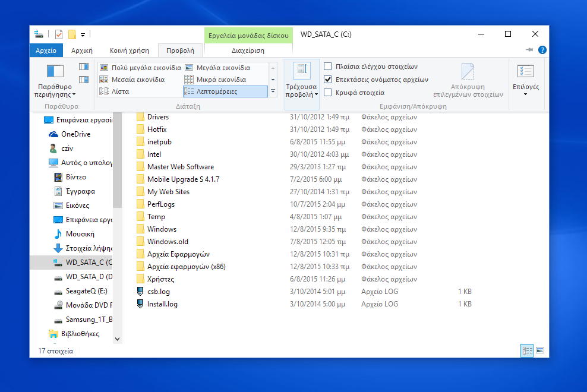Click the pin ribbon icon beside Help
Image resolution: width=587 pixels, height=392 pixels.
529,50
